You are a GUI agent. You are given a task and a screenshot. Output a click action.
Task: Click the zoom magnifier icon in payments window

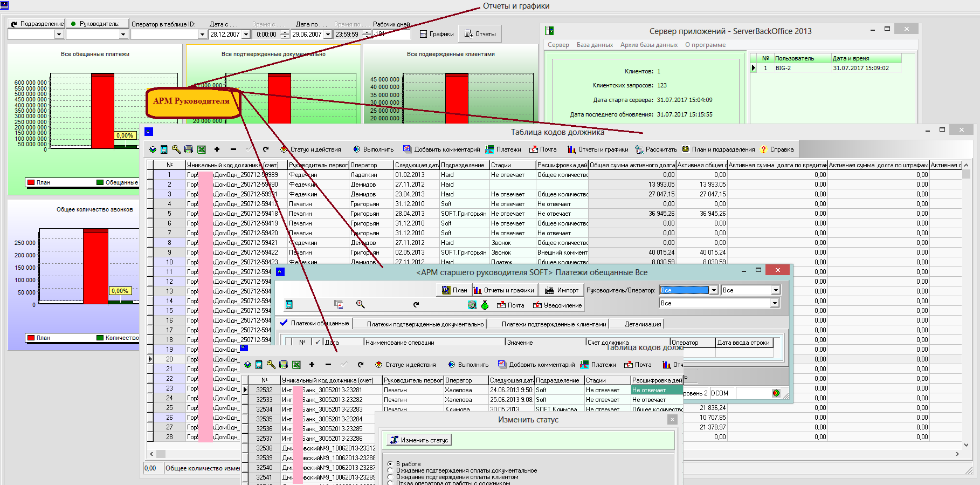pyautogui.click(x=361, y=305)
